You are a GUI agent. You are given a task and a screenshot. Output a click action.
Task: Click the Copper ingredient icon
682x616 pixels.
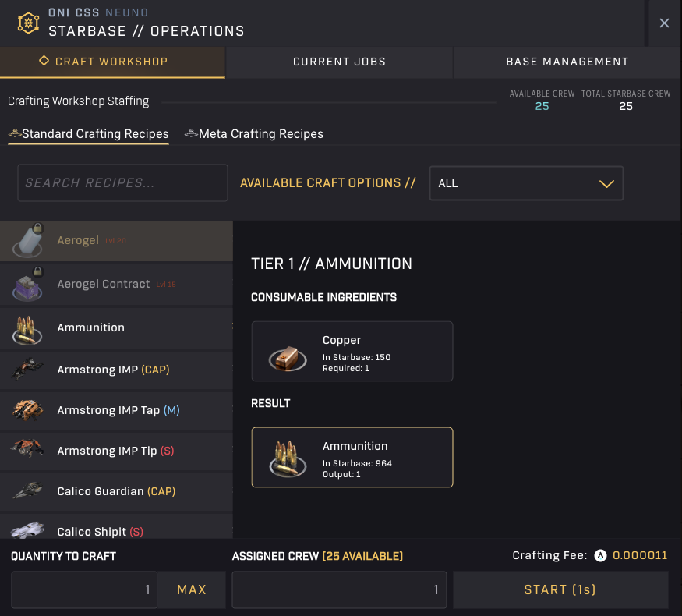(288, 353)
